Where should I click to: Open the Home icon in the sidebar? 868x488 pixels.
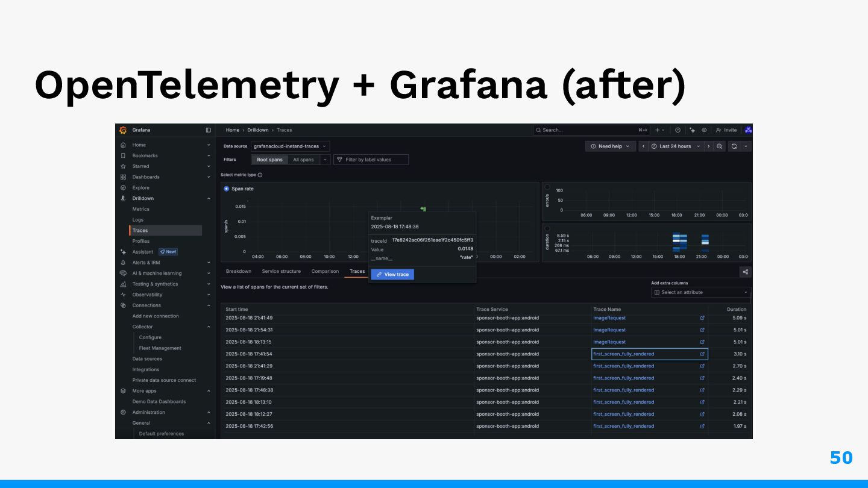pyautogui.click(x=123, y=145)
